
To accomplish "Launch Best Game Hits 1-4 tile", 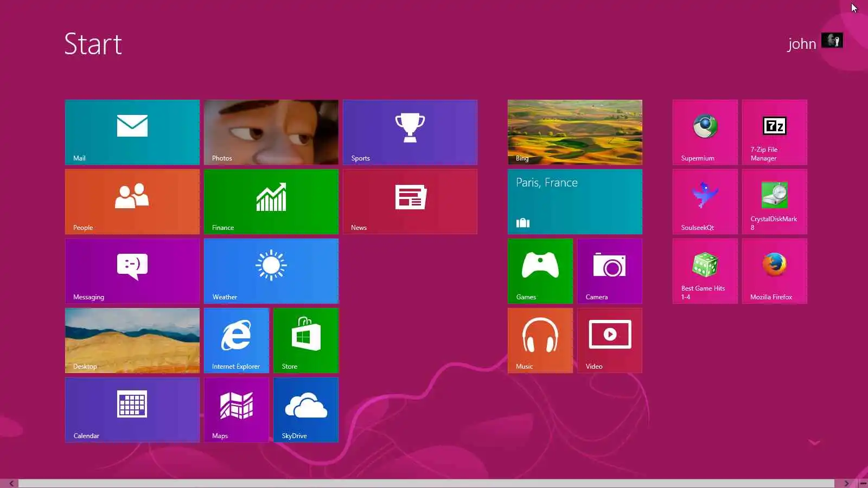I will click(705, 271).
